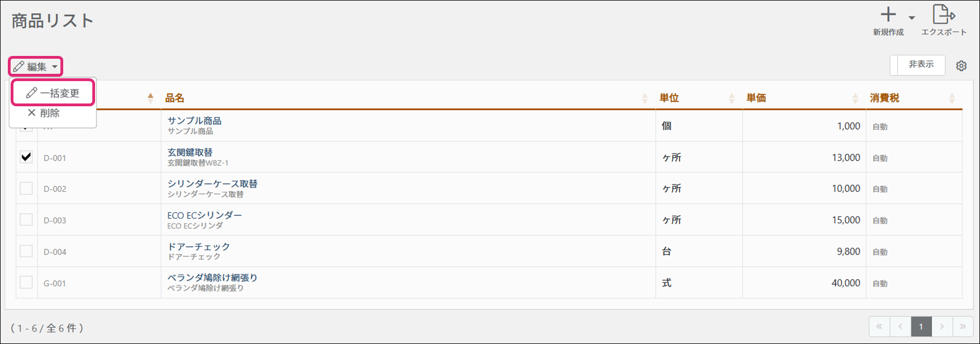The width and height of the screenshot is (980, 344).
Task: Open the ドアーチェック product link
Action: (x=199, y=246)
